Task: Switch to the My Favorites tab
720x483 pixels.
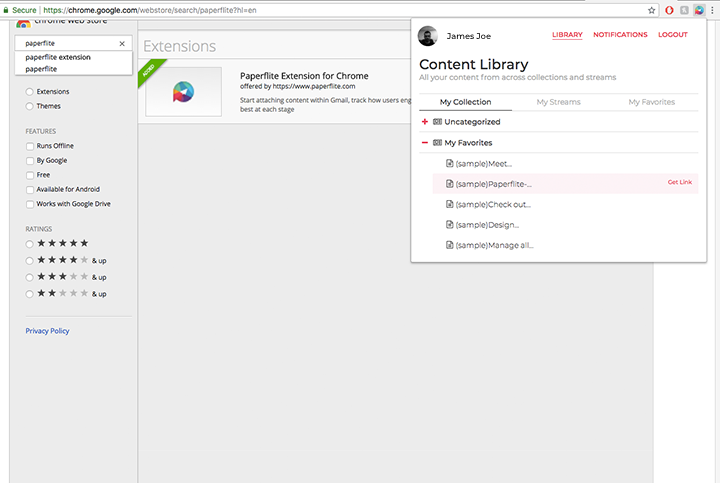Action: [652, 102]
